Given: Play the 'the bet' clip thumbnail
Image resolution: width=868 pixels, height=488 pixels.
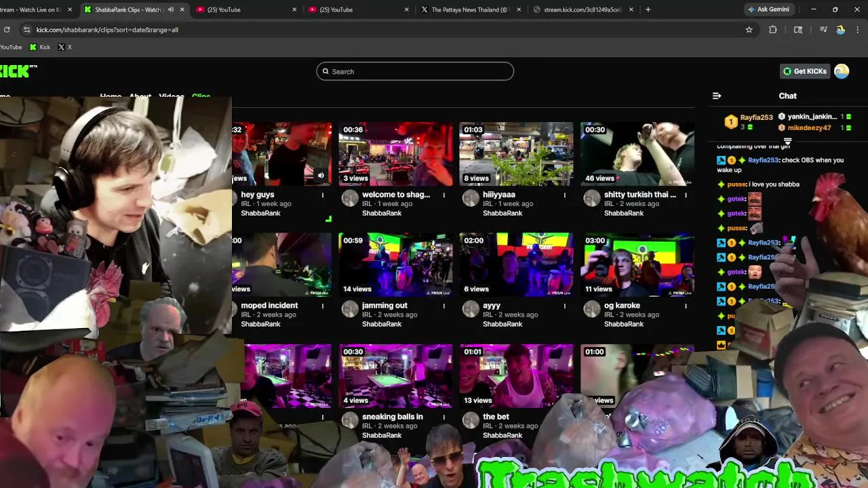Looking at the screenshot, I should coord(516,376).
